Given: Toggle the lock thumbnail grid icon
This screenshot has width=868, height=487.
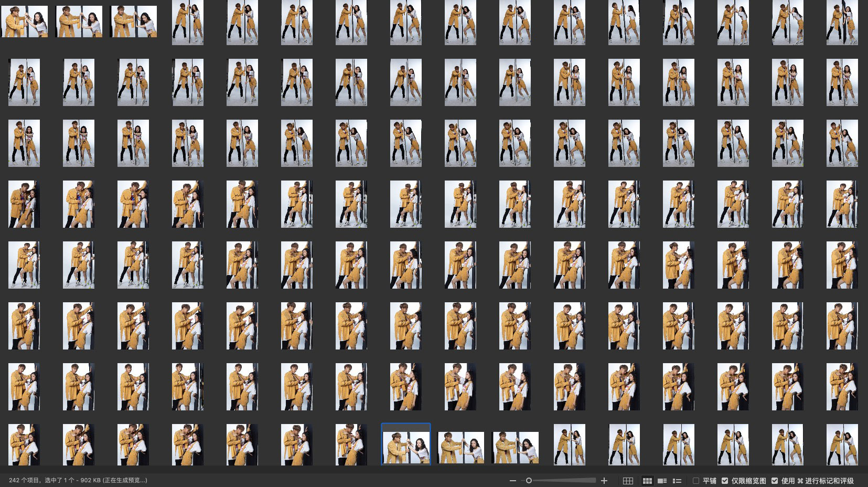Looking at the screenshot, I should click(x=628, y=481).
